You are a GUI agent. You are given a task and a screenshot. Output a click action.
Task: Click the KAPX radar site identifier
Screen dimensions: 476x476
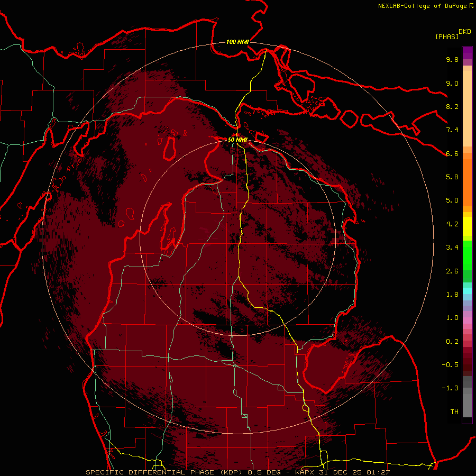(305, 472)
